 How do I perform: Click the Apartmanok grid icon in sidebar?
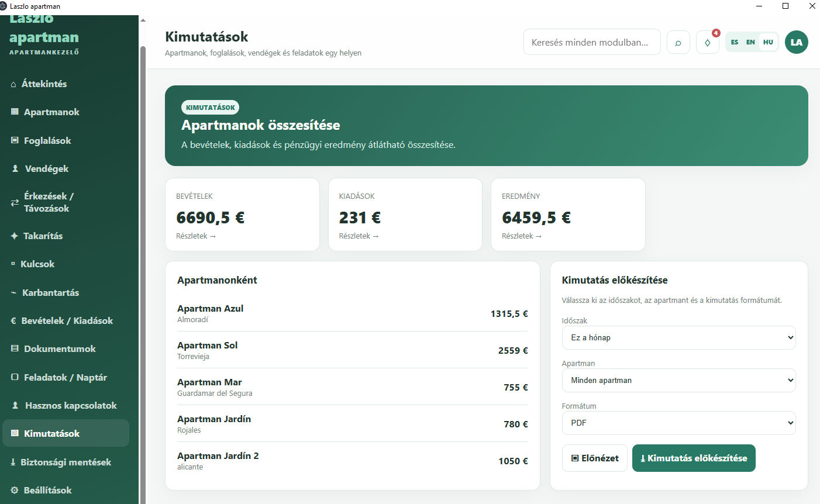tap(15, 112)
